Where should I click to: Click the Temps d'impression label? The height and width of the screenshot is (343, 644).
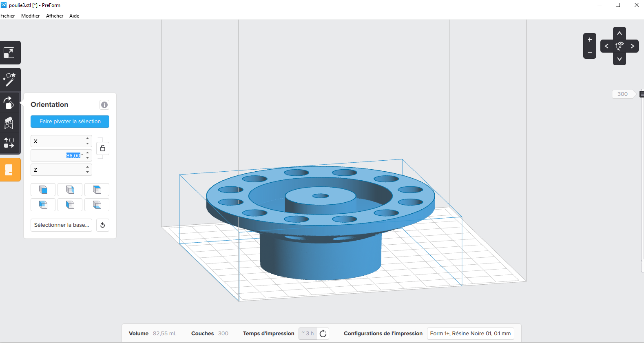[x=268, y=334]
